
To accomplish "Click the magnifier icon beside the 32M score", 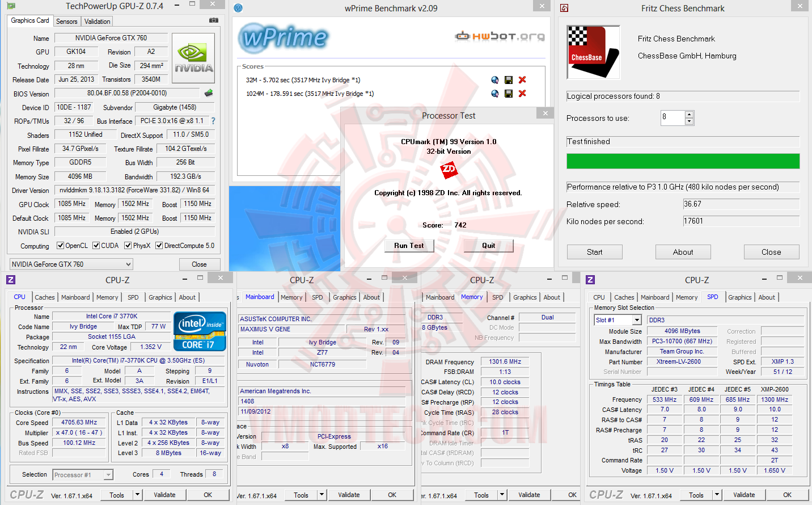I will (494, 80).
